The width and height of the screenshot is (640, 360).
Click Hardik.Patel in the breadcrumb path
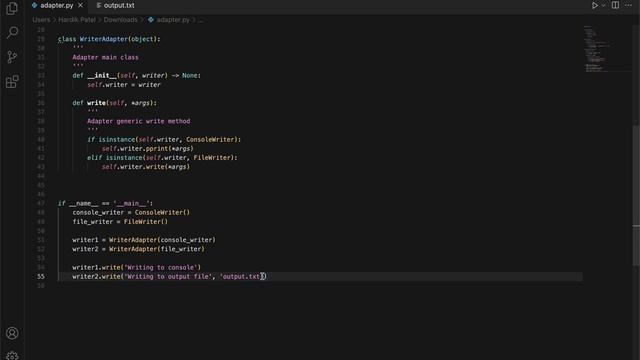77,20
